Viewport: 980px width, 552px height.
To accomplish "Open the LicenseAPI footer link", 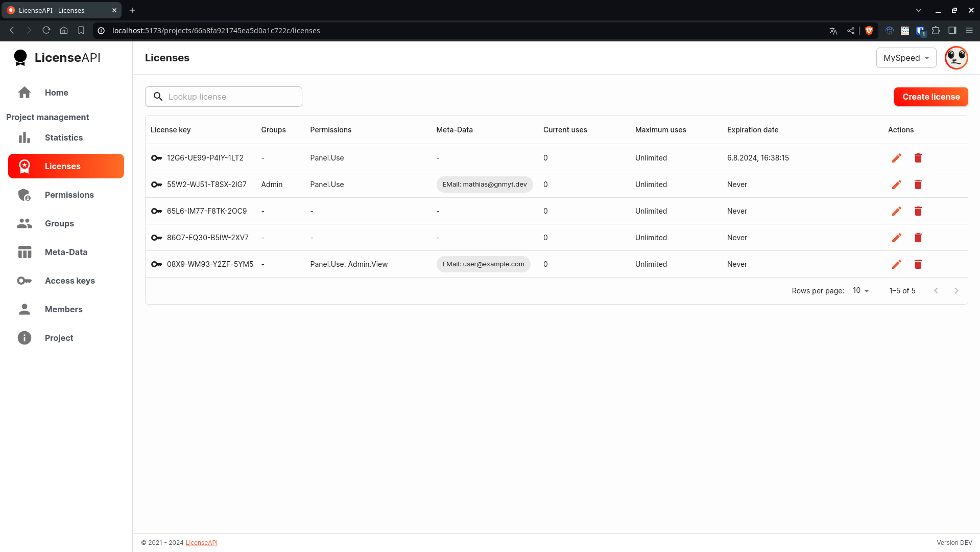I will pyautogui.click(x=201, y=543).
